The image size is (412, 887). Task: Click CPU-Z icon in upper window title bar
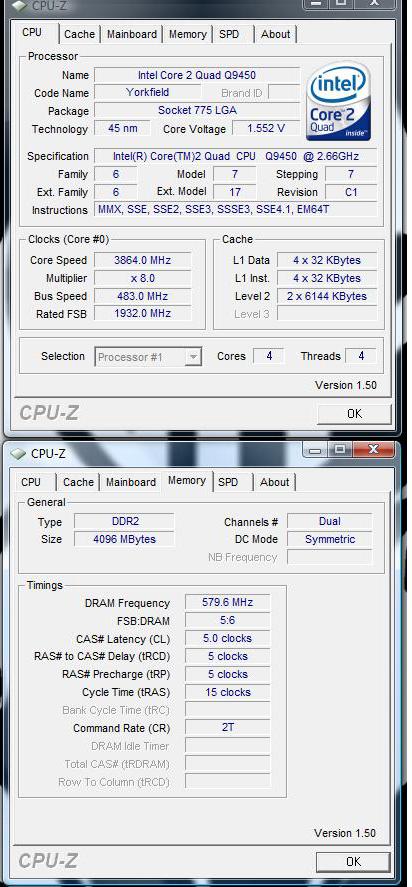pos(19,6)
